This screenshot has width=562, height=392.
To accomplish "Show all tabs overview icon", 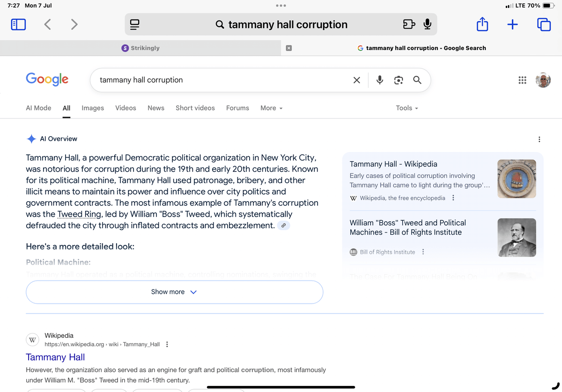I will click(544, 24).
